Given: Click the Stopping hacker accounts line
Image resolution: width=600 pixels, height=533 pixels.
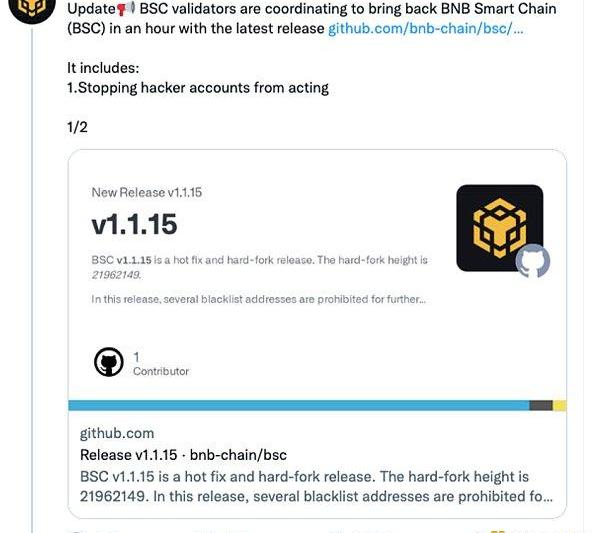Looking at the screenshot, I should pyautogui.click(x=198, y=88).
